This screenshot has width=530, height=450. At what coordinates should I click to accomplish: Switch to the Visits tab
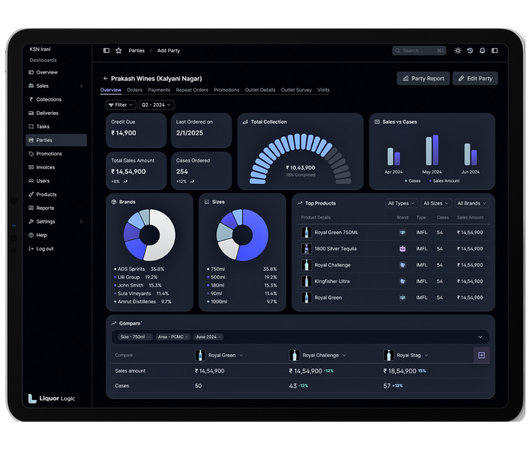(323, 90)
